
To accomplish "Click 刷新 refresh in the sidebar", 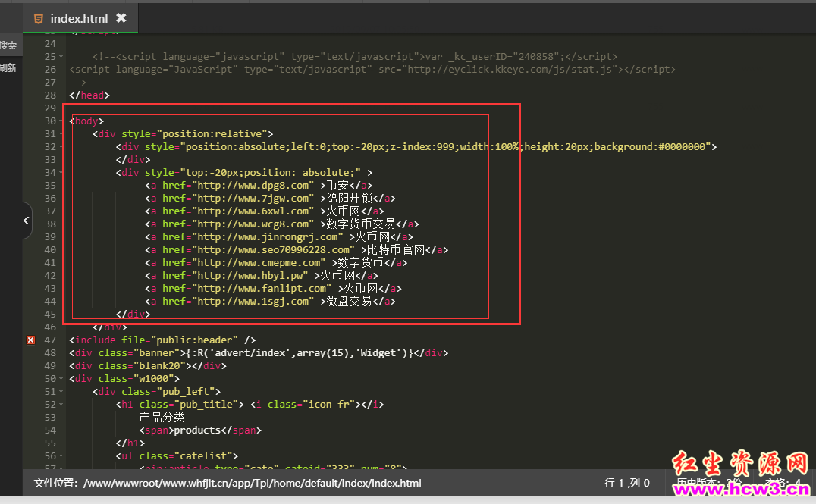I will [x=8, y=67].
